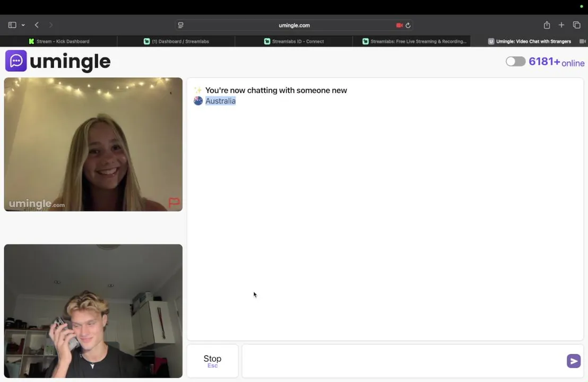This screenshot has width=588, height=382.
Task: Send message with the purple arrow button
Action: (x=573, y=361)
